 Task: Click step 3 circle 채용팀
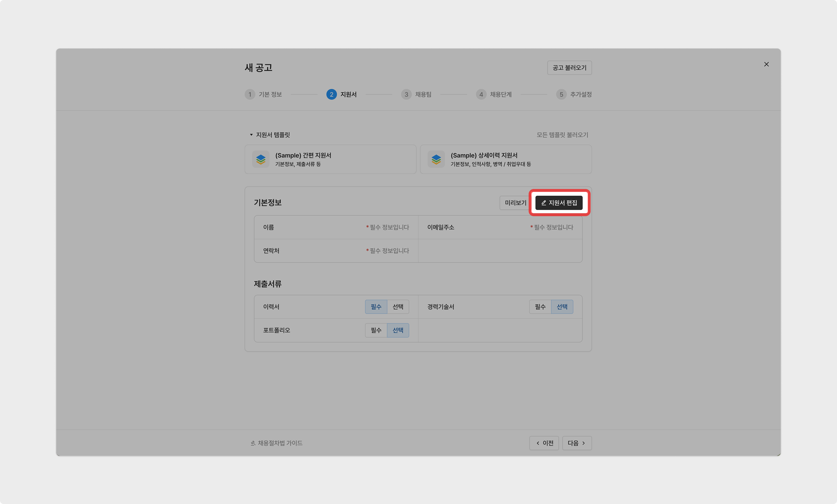click(406, 94)
